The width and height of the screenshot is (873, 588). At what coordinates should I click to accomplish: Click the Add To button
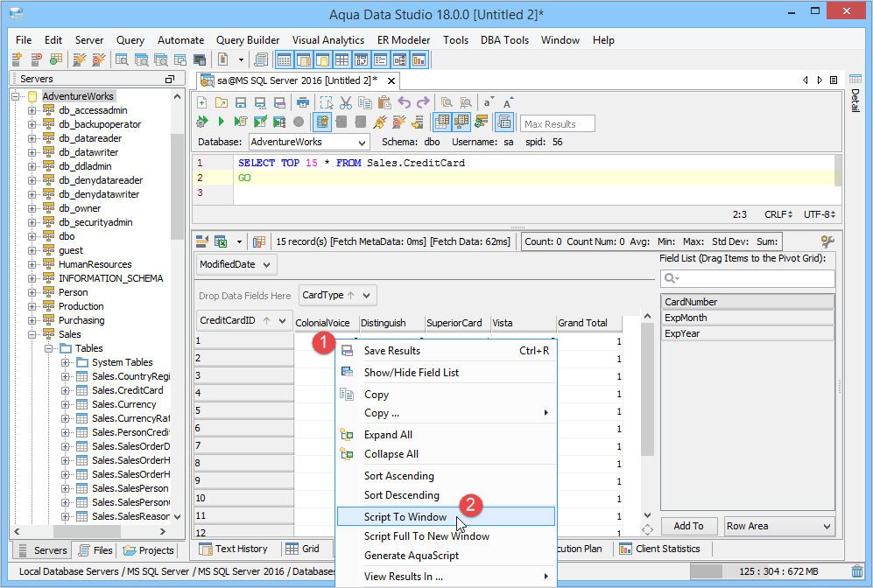point(689,526)
